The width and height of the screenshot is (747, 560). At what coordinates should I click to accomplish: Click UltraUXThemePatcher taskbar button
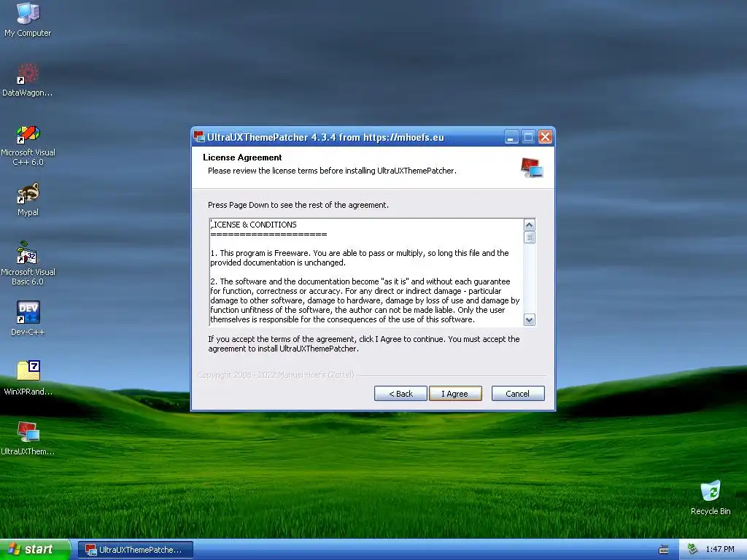136,550
